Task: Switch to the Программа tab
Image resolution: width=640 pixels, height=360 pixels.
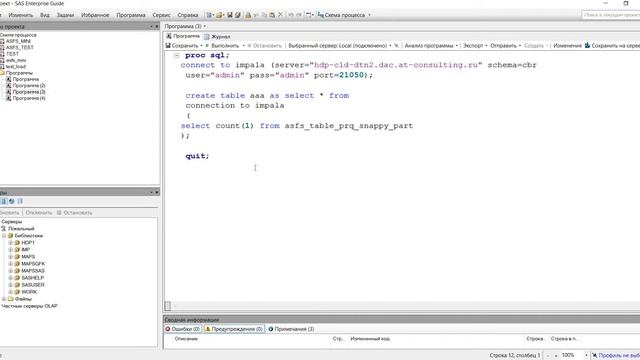Action: coord(183,36)
